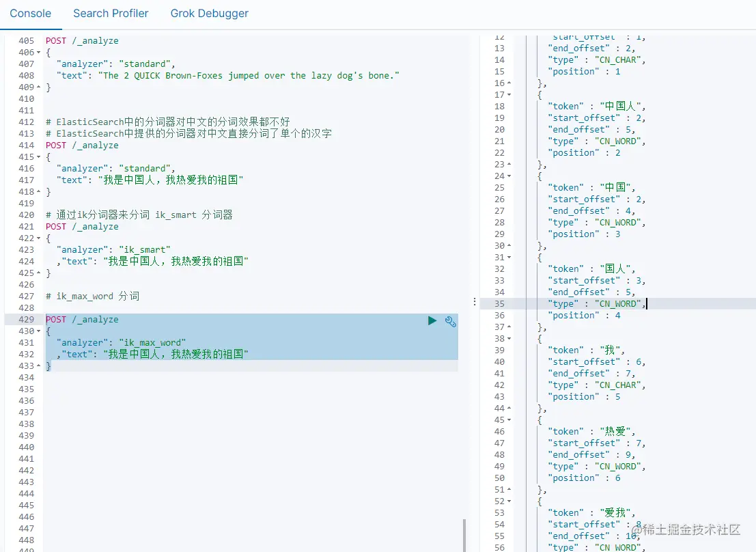Click the Chinese text value on line 417
756x552 pixels.
[171, 180]
